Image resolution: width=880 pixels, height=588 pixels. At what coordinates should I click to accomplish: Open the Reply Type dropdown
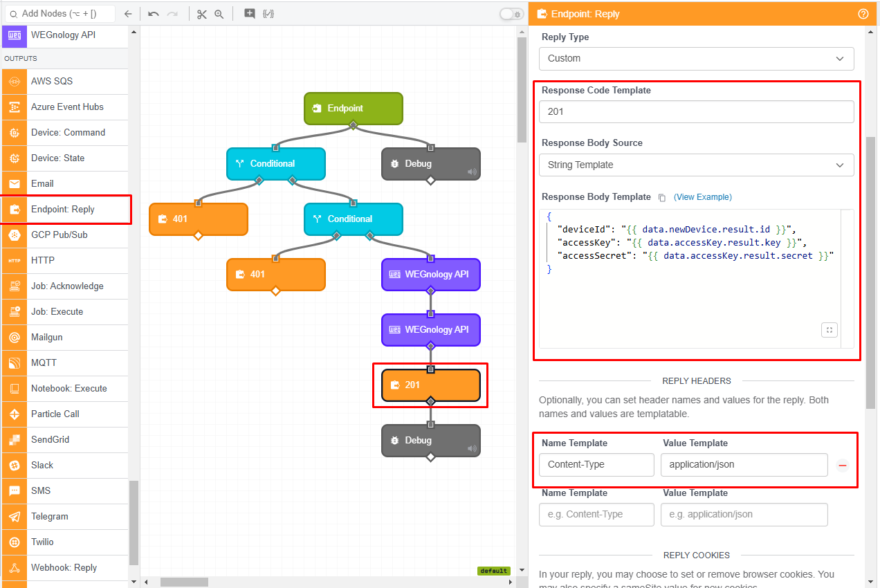pyautogui.click(x=697, y=58)
